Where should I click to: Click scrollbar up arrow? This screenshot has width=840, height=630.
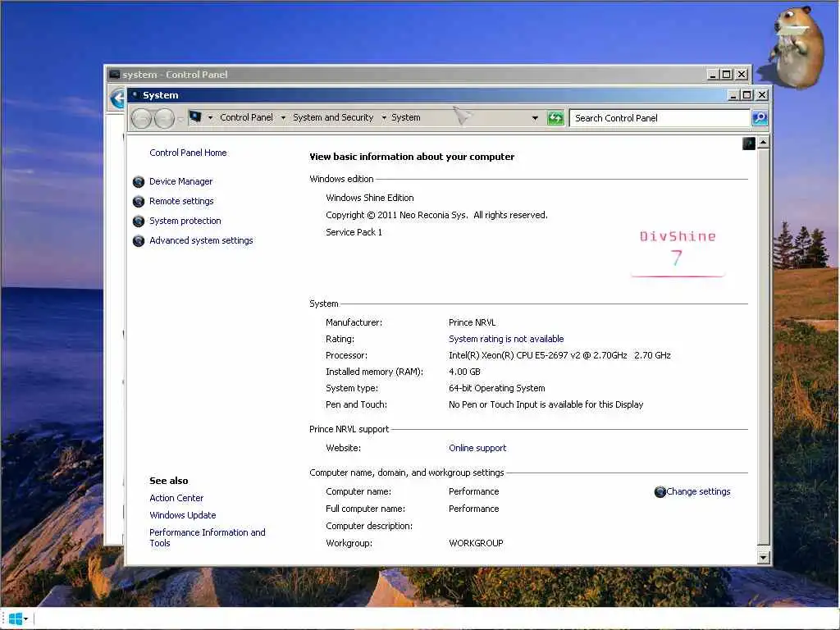(x=764, y=143)
